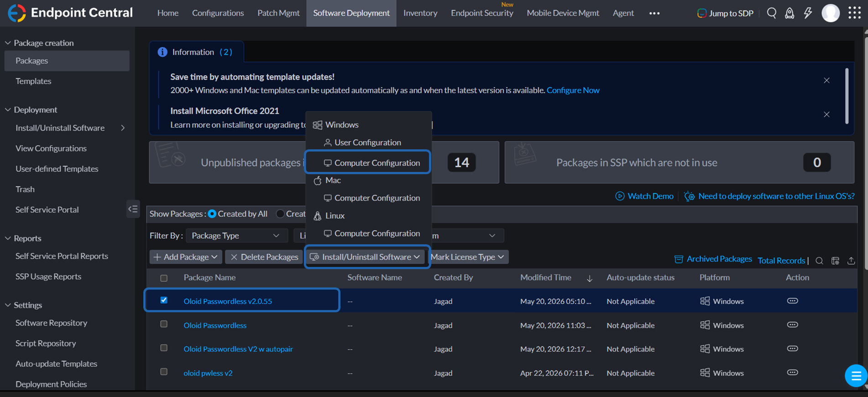This screenshot has height=397, width=868.
Task: Dismiss the Microsoft Office 2021 message
Action: point(826,114)
